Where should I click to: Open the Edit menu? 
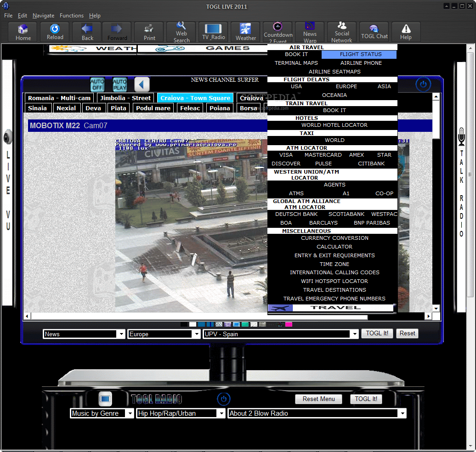22,16
